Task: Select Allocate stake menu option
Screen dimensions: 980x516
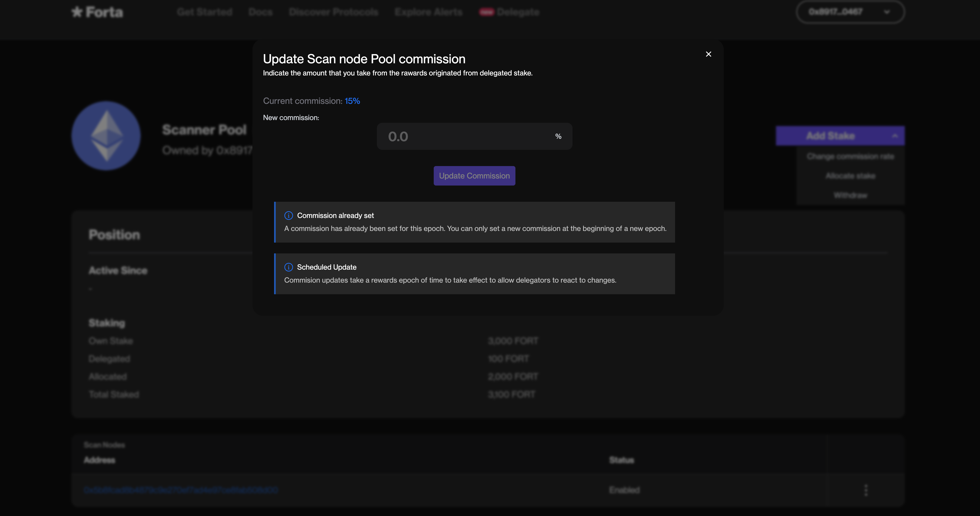Action: (850, 176)
